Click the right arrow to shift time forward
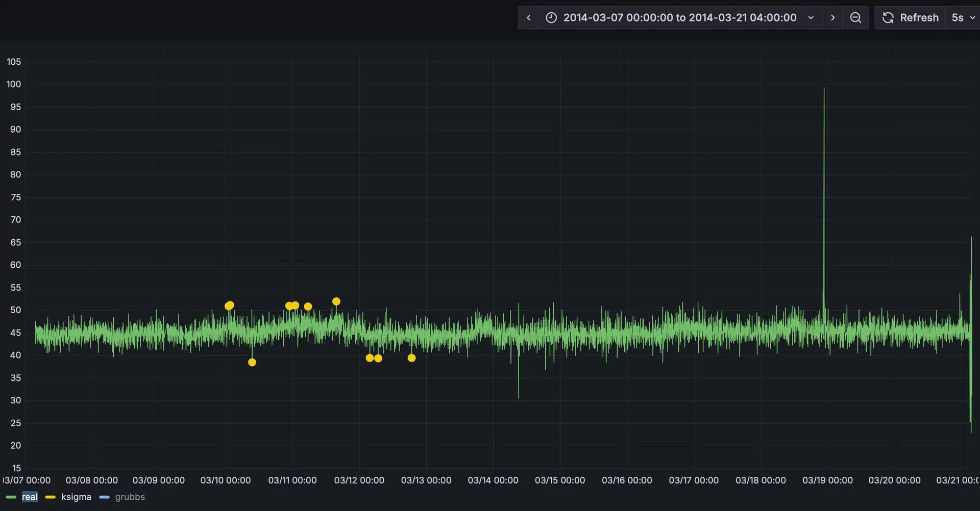The width and height of the screenshot is (980, 511). coord(832,17)
